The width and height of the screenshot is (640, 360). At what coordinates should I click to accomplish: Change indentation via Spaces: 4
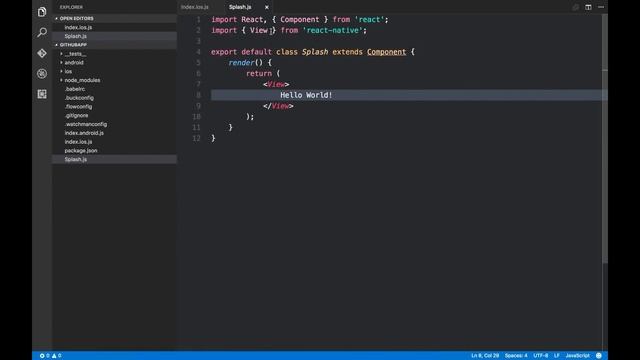point(516,356)
